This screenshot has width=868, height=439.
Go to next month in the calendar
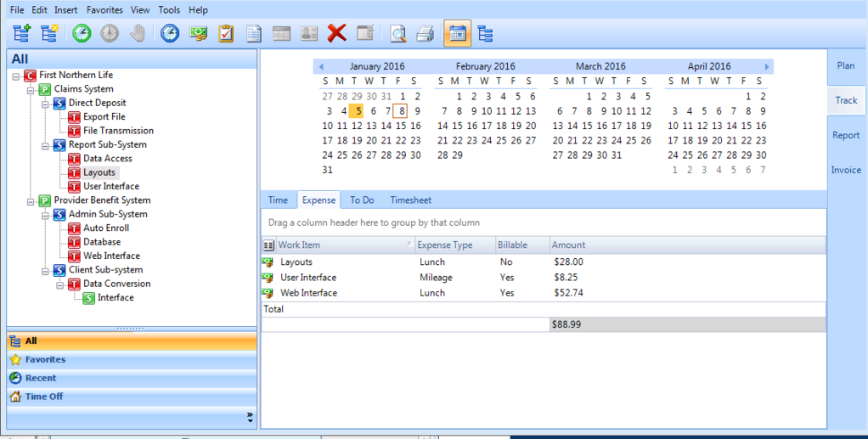[767, 66]
